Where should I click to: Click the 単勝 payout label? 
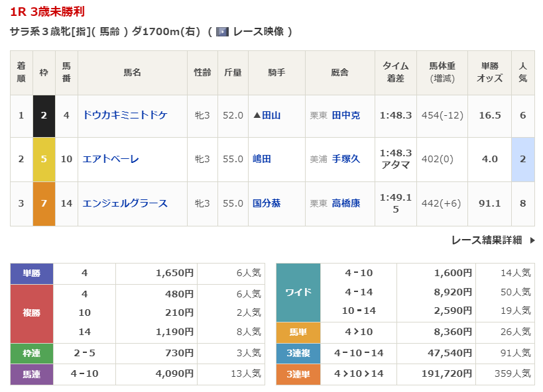tap(32, 273)
